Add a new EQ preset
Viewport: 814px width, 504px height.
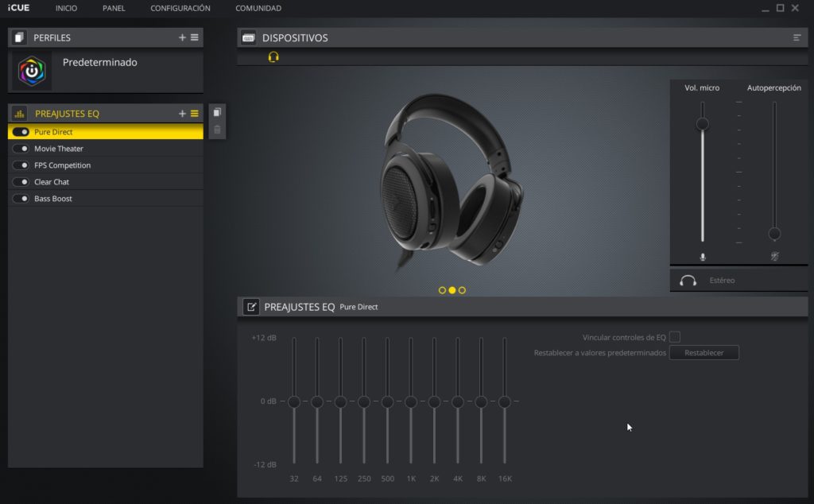pos(182,113)
